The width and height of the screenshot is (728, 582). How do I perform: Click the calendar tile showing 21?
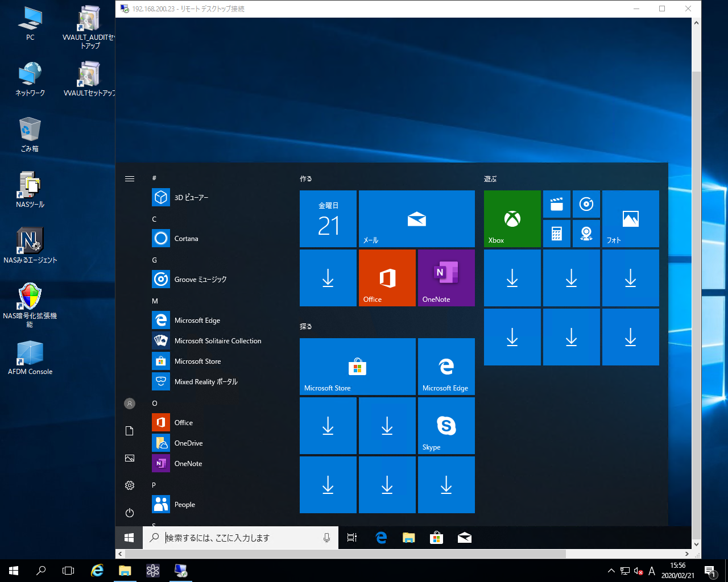pos(328,219)
